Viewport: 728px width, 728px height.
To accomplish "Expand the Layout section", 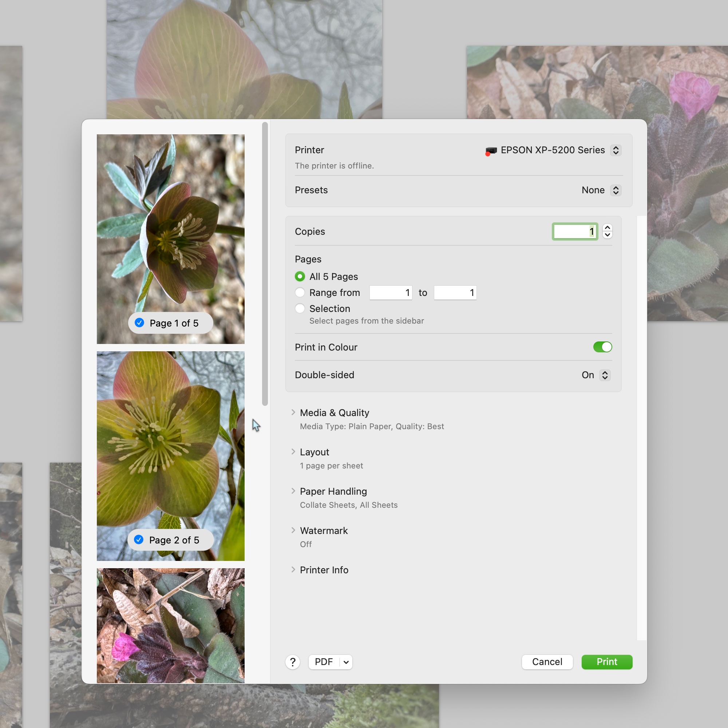I will tap(293, 452).
